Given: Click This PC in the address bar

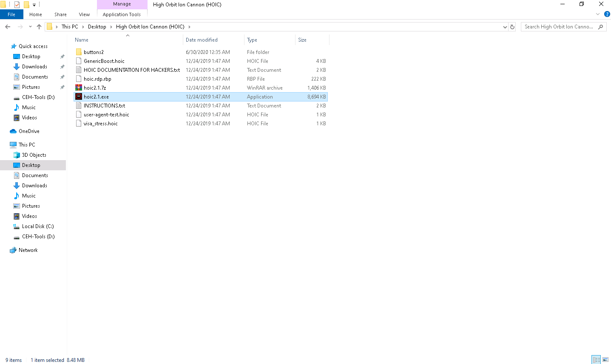Looking at the screenshot, I should (70, 27).
